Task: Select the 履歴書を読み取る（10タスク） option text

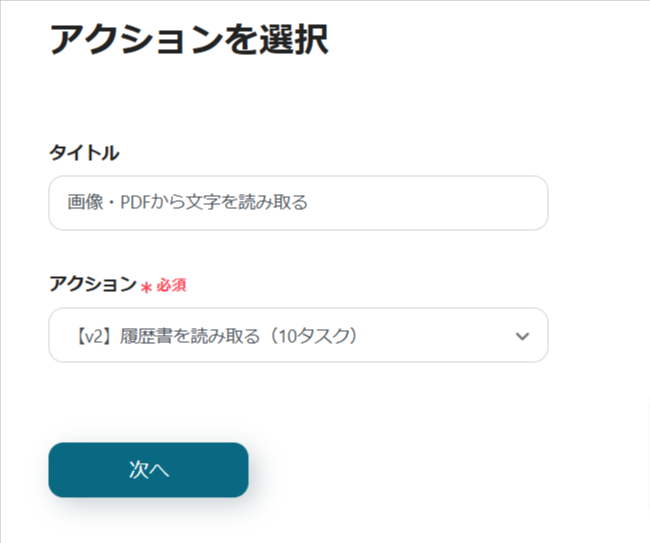Action: click(x=239, y=336)
